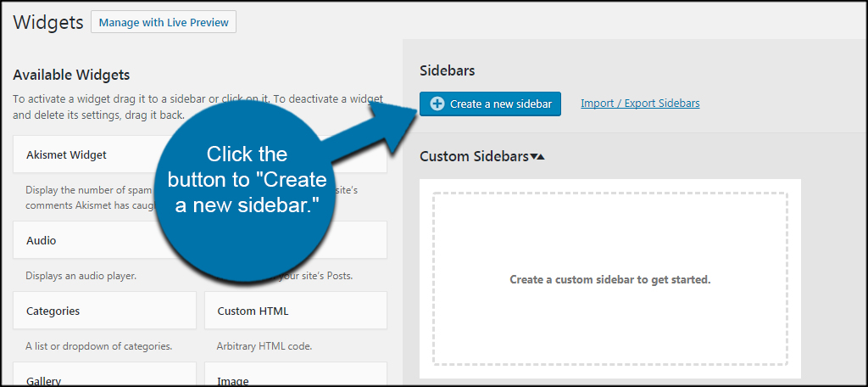Click the Custom Sidebars heading

tap(474, 157)
